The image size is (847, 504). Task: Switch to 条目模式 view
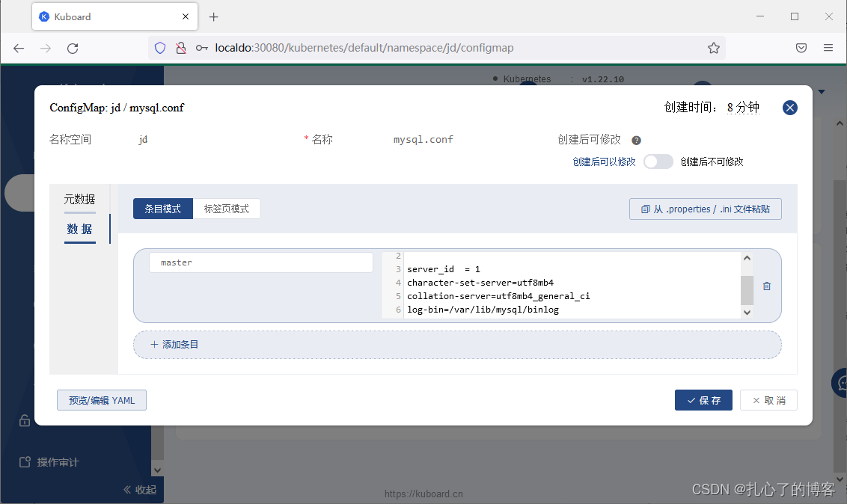coord(162,209)
